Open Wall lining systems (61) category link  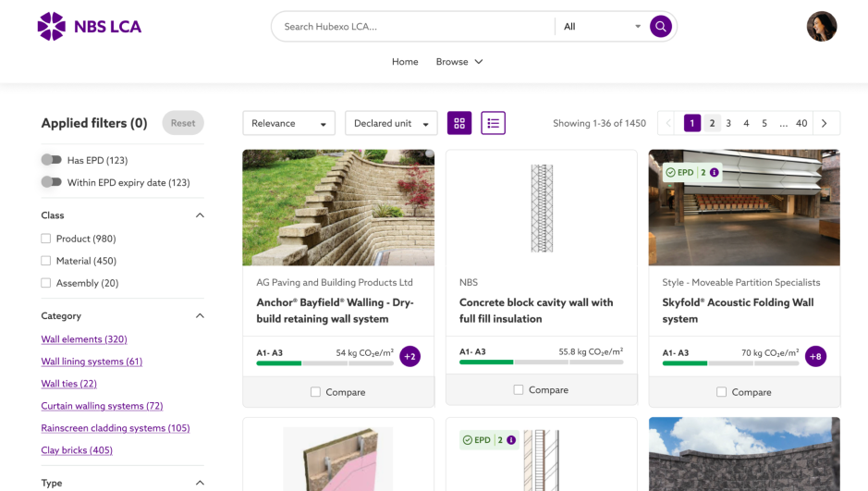click(92, 362)
